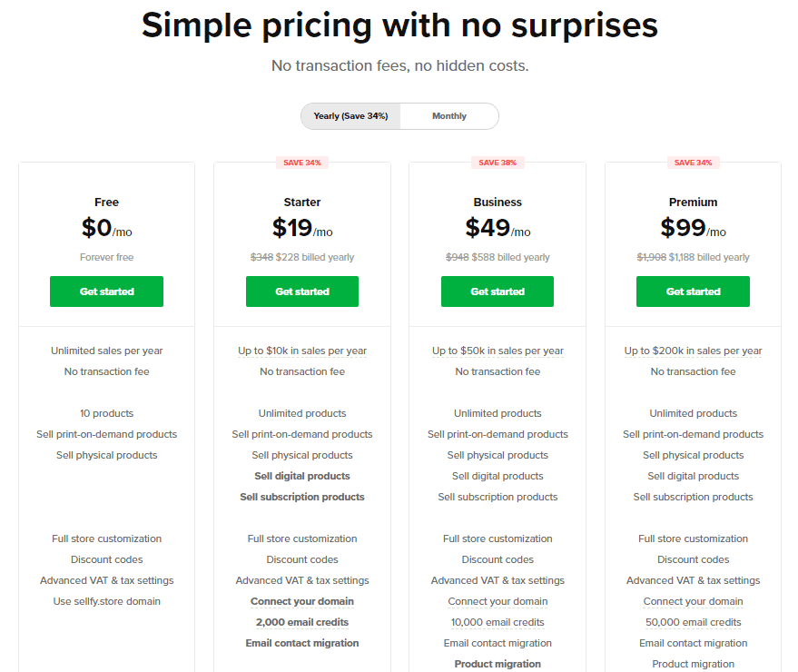Click Get started under Business plan
This screenshot has height=672, width=798.
pyautogui.click(x=498, y=292)
